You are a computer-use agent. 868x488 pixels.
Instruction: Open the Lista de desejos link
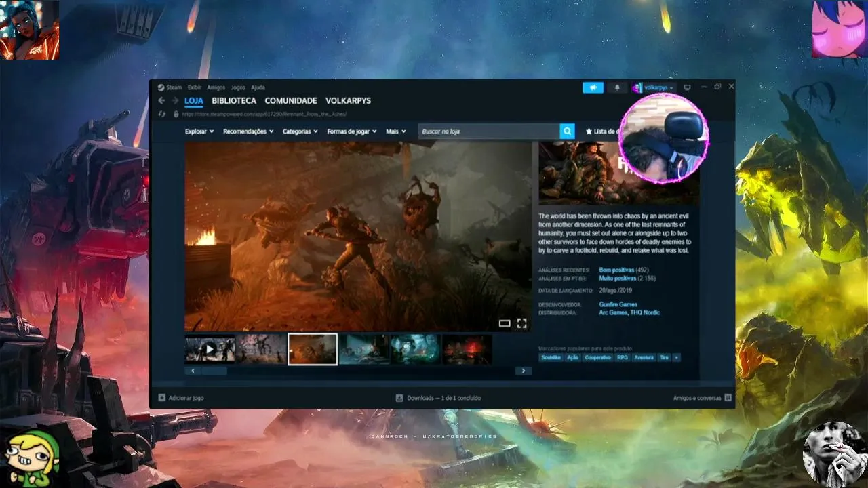[x=603, y=131]
